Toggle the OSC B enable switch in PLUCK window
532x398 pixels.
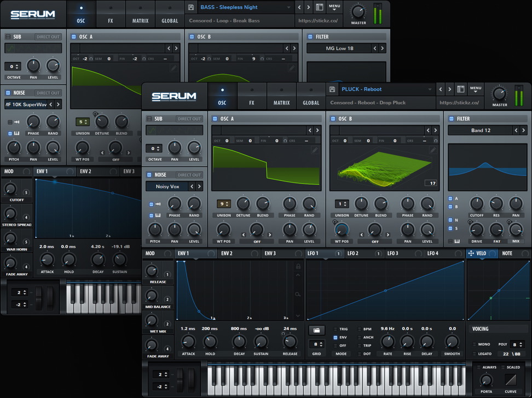[x=333, y=119]
